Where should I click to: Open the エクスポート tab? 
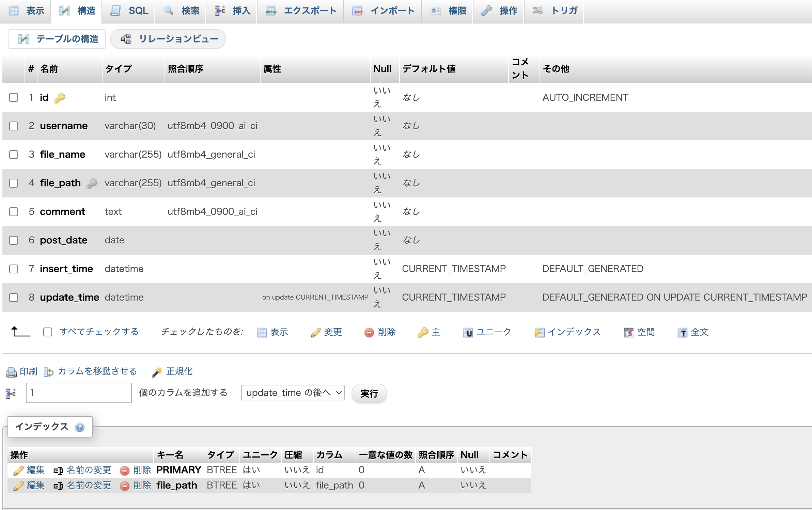(300, 11)
